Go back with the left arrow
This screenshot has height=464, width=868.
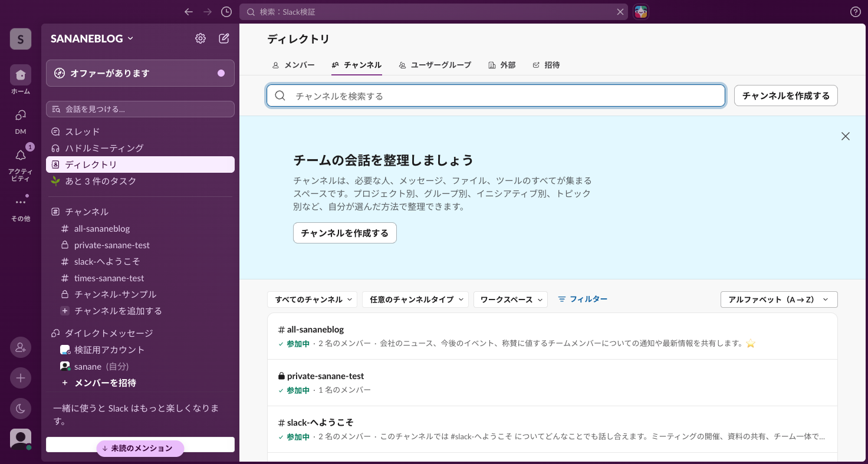[x=189, y=12]
